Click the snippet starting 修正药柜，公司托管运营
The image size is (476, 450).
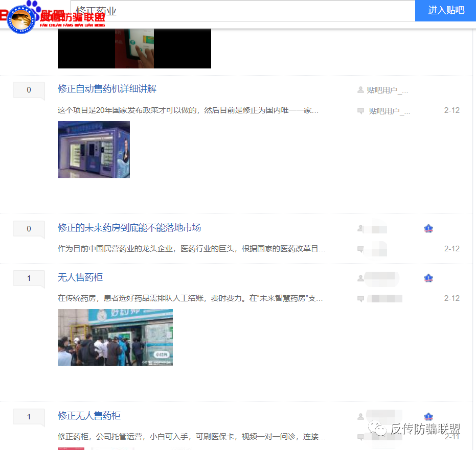point(192,437)
